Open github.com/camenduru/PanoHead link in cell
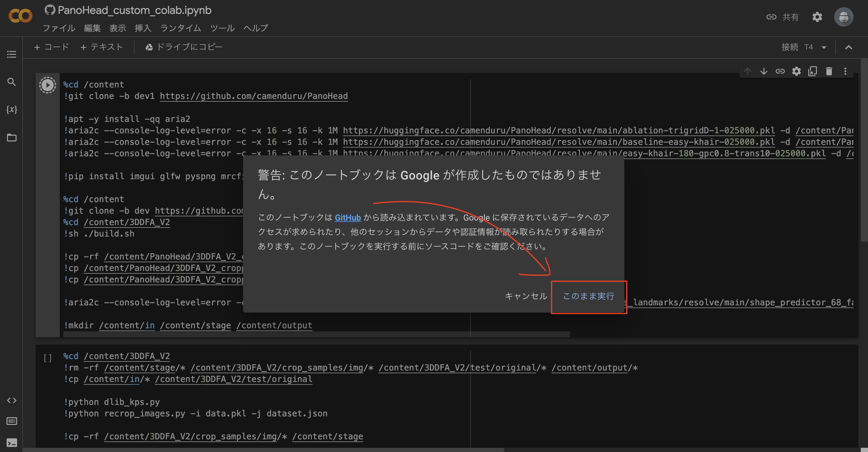868x452 pixels. pyautogui.click(x=254, y=96)
